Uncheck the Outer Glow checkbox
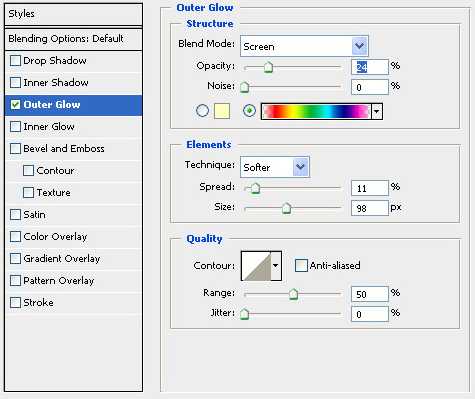 coord(15,105)
